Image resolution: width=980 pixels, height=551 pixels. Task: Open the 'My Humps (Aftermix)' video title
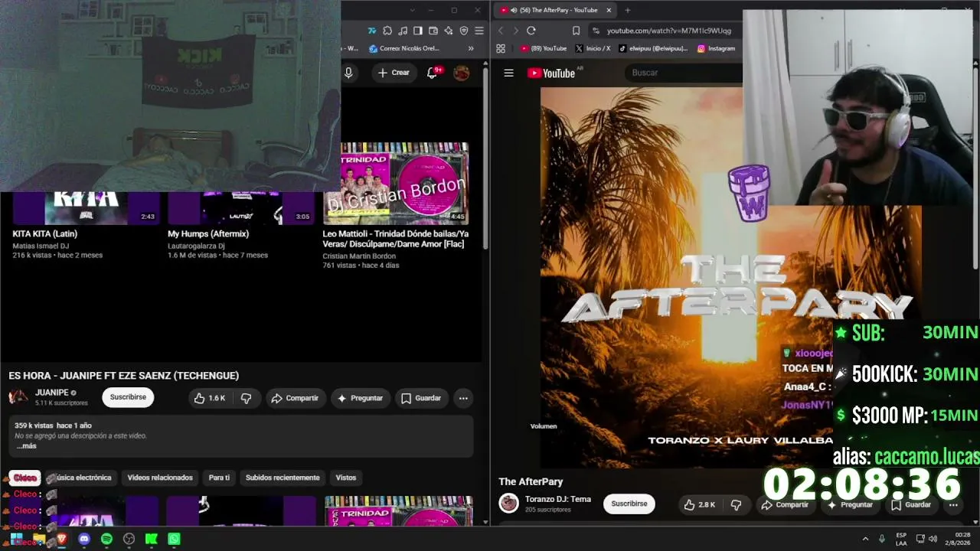(208, 234)
